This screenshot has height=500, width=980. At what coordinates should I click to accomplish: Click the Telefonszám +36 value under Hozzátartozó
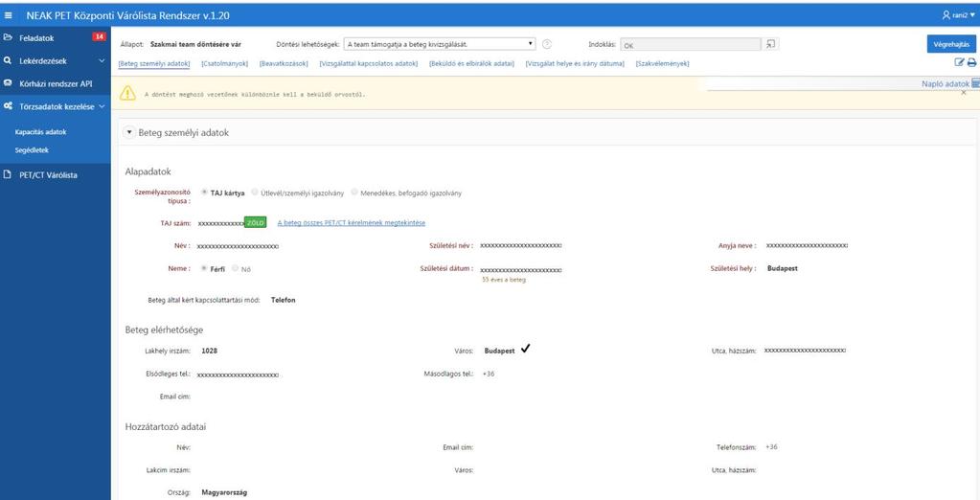771,447
